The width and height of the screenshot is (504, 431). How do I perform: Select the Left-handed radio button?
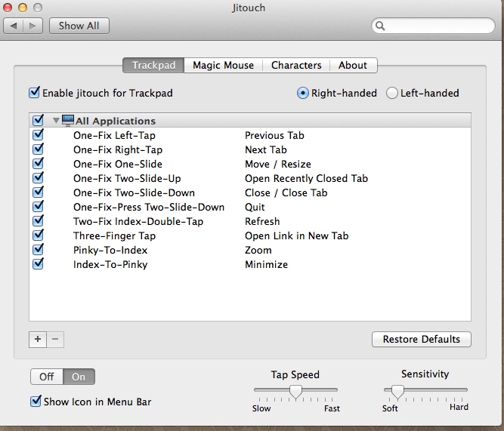pyautogui.click(x=392, y=93)
